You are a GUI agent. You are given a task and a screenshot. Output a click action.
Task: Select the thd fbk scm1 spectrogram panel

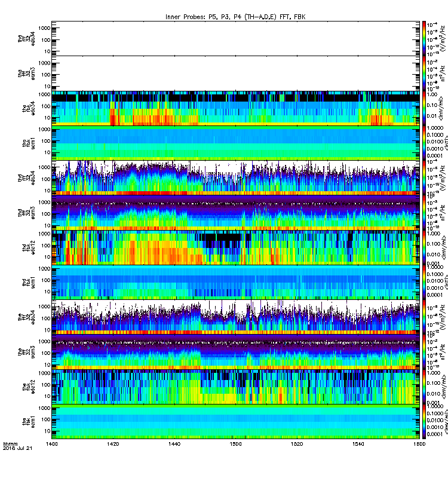(235, 282)
